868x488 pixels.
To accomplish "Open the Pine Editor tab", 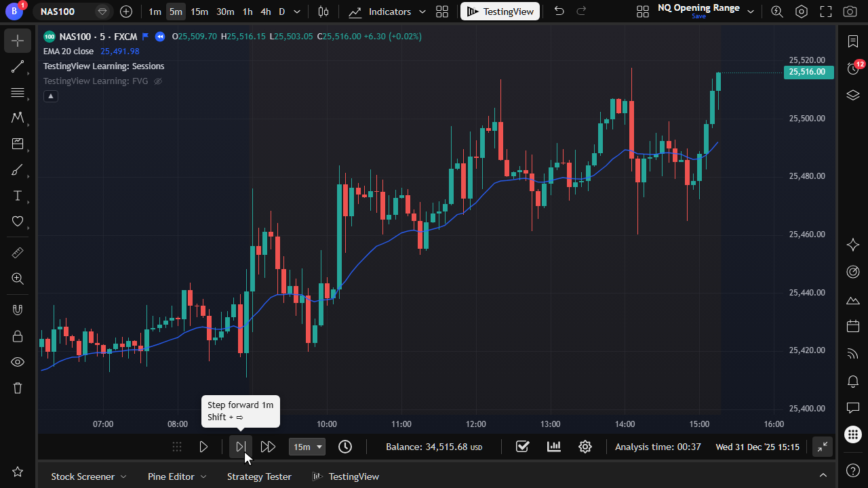I will tap(177, 476).
